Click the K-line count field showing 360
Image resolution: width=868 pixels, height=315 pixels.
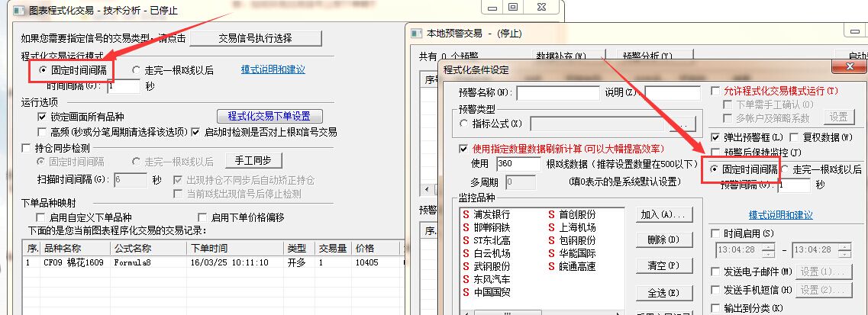[x=518, y=164]
